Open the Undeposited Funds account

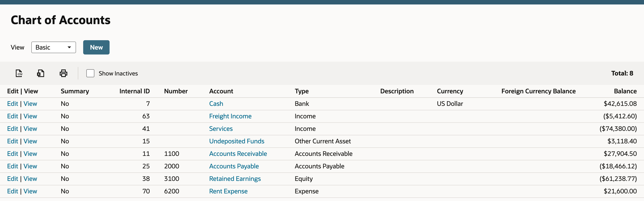click(x=237, y=141)
